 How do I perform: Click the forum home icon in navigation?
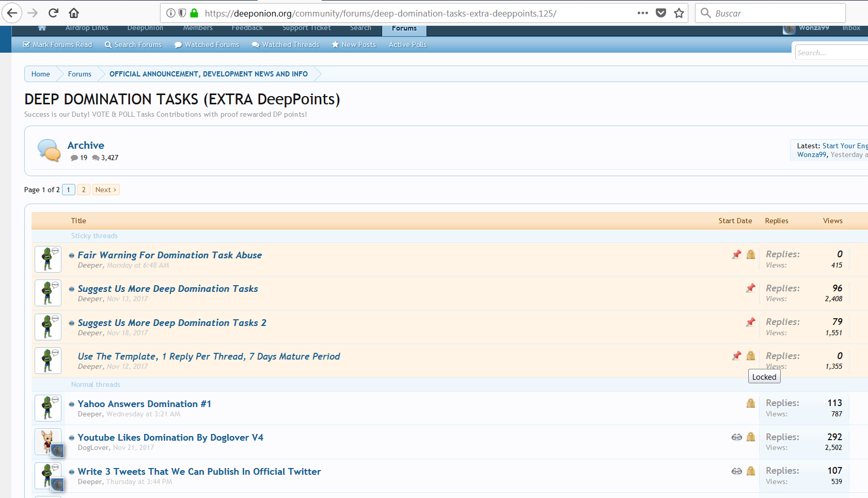(42, 28)
